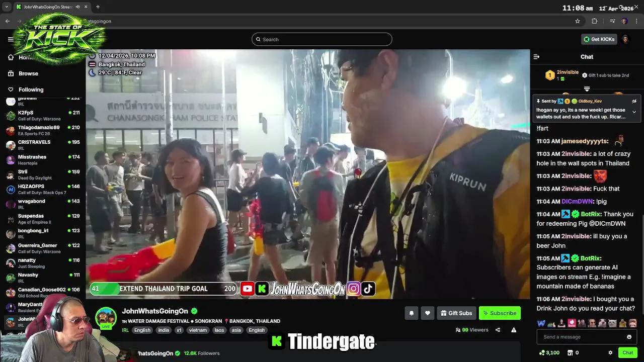Image resolution: width=644 pixels, height=362 pixels.
Task: Open Misstrashes channel in sidebar
Action: pyautogui.click(x=43, y=160)
